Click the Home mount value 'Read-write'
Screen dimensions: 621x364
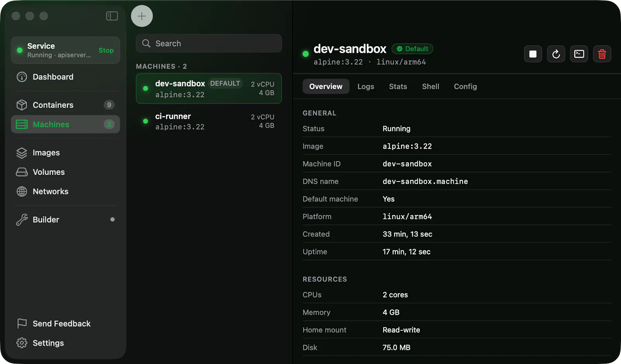(401, 330)
